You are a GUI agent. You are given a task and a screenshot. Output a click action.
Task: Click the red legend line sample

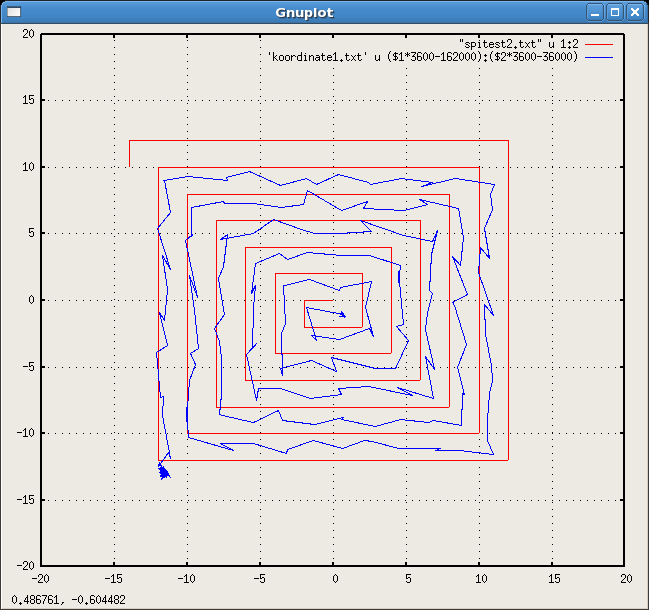(x=599, y=44)
